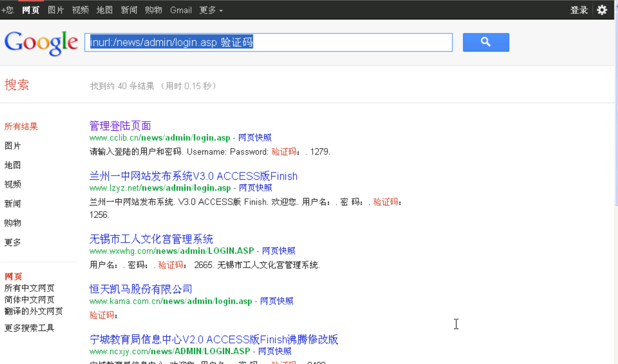Filter by 购物 in the left sidebar

click(x=13, y=223)
